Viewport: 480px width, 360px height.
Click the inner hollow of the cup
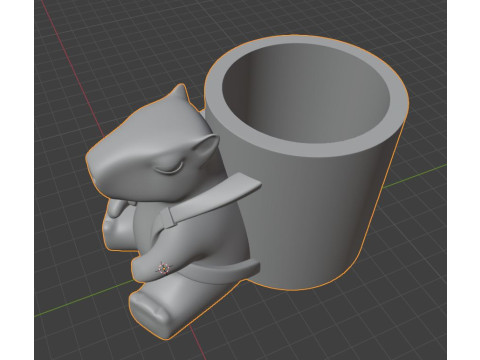306,93
